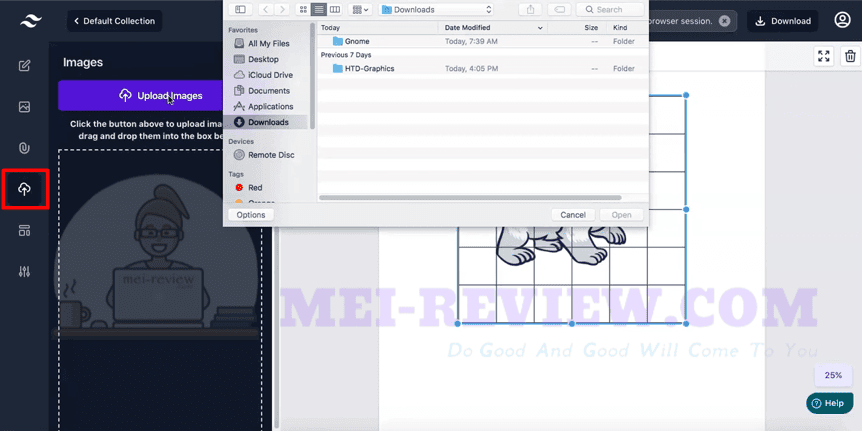Click the dog image on the canvas grid

[560, 244]
